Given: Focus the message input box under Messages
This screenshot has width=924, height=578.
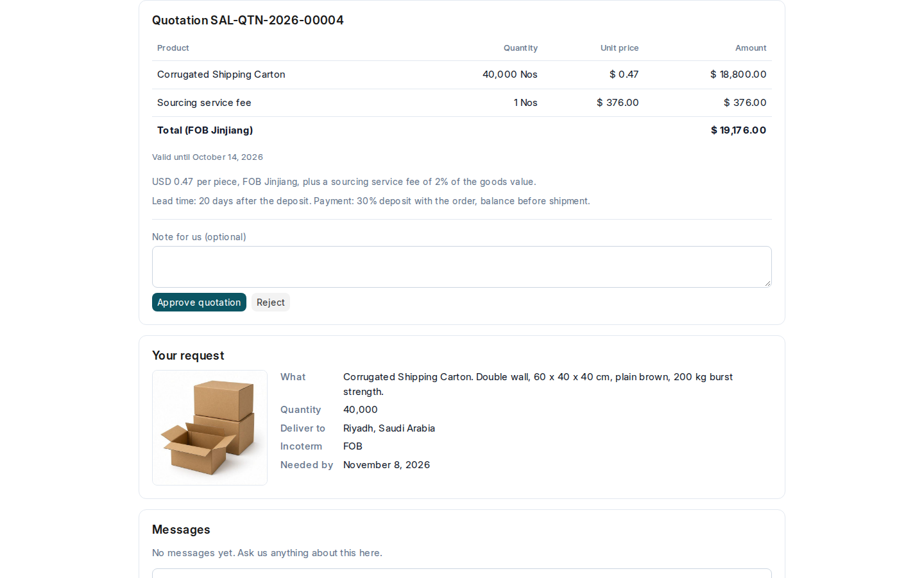Looking at the screenshot, I should (461, 573).
